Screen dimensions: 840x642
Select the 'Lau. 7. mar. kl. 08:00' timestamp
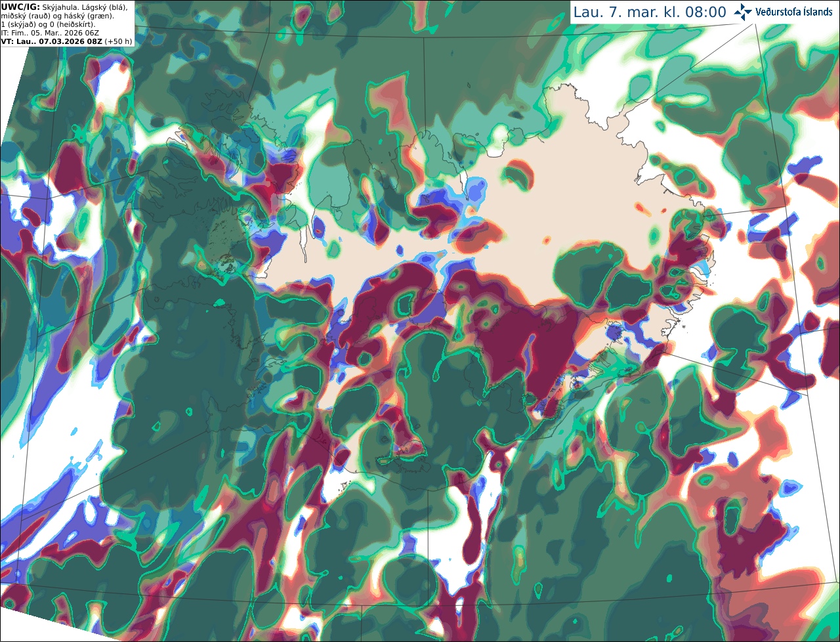pos(650,12)
